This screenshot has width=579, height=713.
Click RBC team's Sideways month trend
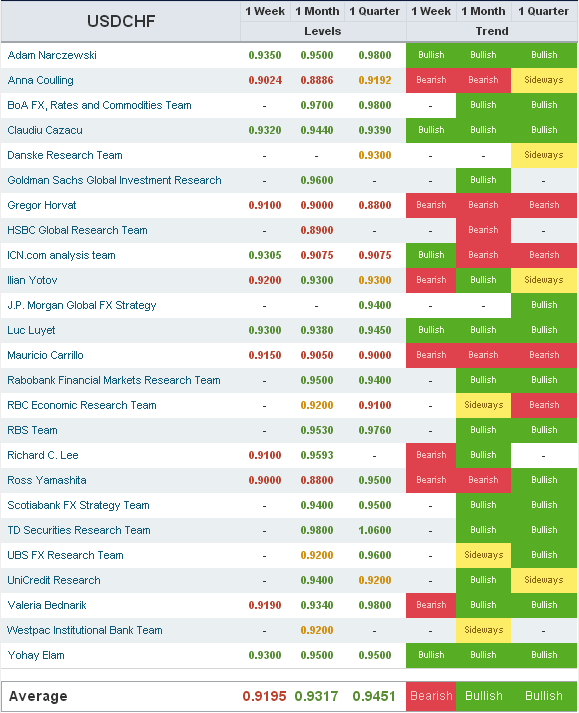483,406
